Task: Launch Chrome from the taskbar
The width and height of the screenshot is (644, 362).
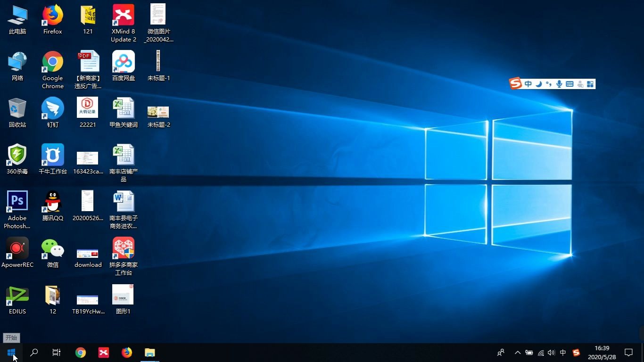Action: (x=81, y=353)
